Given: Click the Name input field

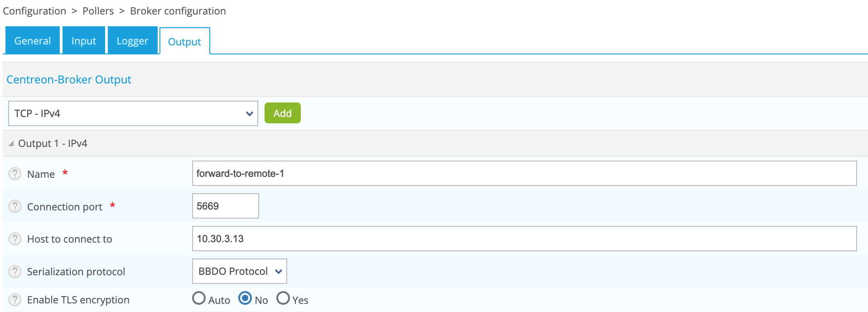Looking at the screenshot, I should tap(524, 173).
